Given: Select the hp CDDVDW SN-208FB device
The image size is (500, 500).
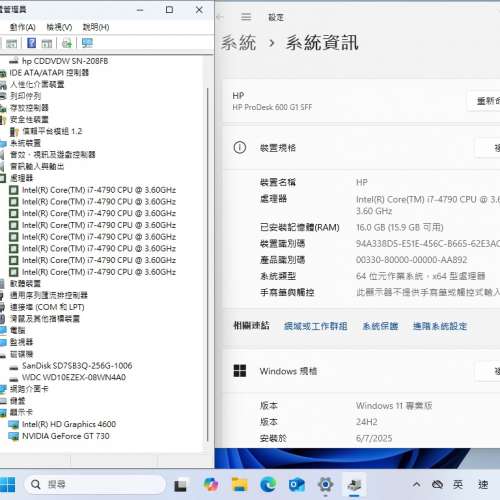Looking at the screenshot, I should [x=65, y=61].
